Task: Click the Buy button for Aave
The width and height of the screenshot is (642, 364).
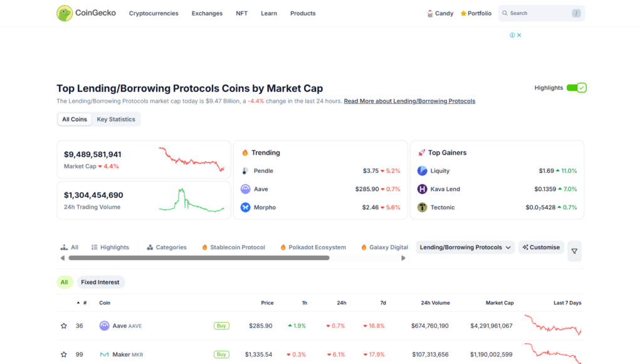Action: (x=221, y=326)
